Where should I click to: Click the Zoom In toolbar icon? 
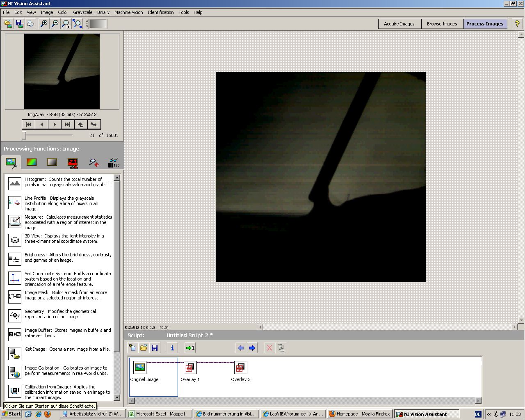[x=43, y=24]
